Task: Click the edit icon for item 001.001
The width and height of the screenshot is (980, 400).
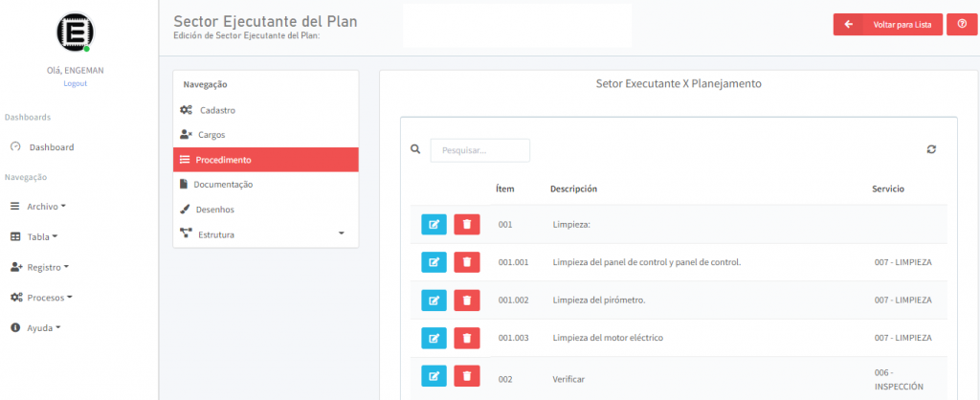Action: [x=434, y=262]
